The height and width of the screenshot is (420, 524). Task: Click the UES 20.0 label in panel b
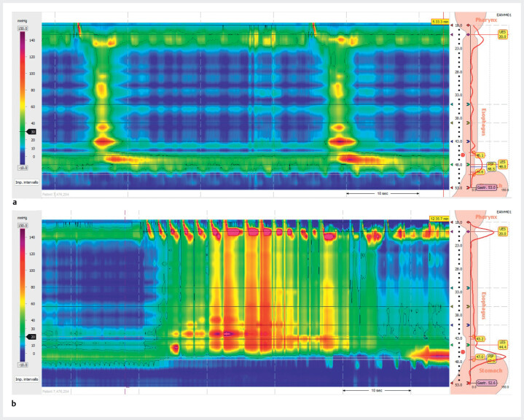click(x=503, y=232)
